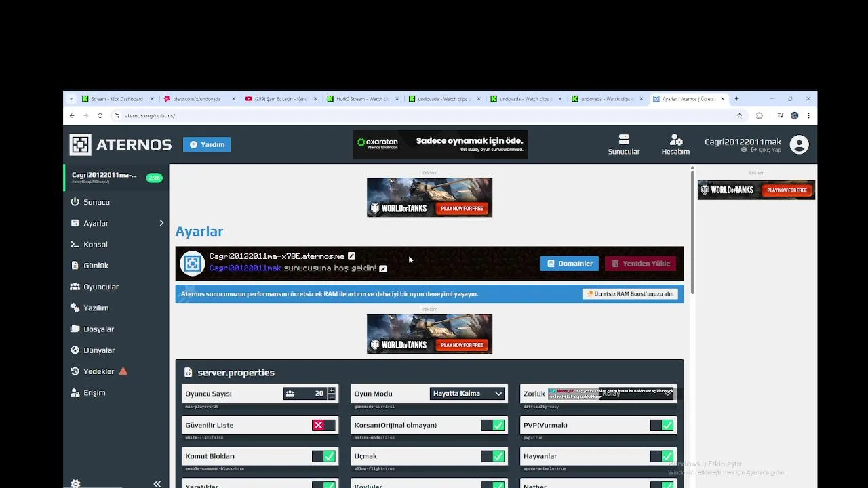Open the browser tab search dropdown arrow
This screenshot has width=868, height=488.
point(71,99)
